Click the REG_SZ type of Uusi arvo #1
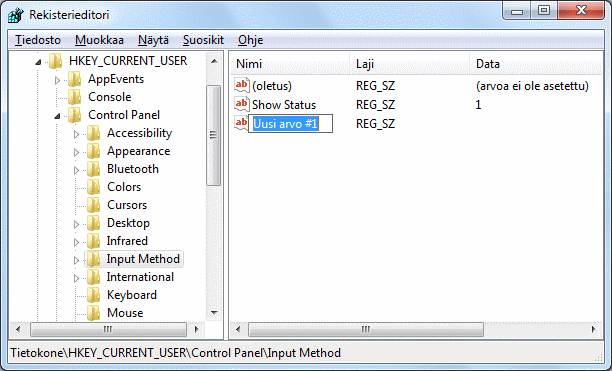612x371 pixels. [x=375, y=124]
